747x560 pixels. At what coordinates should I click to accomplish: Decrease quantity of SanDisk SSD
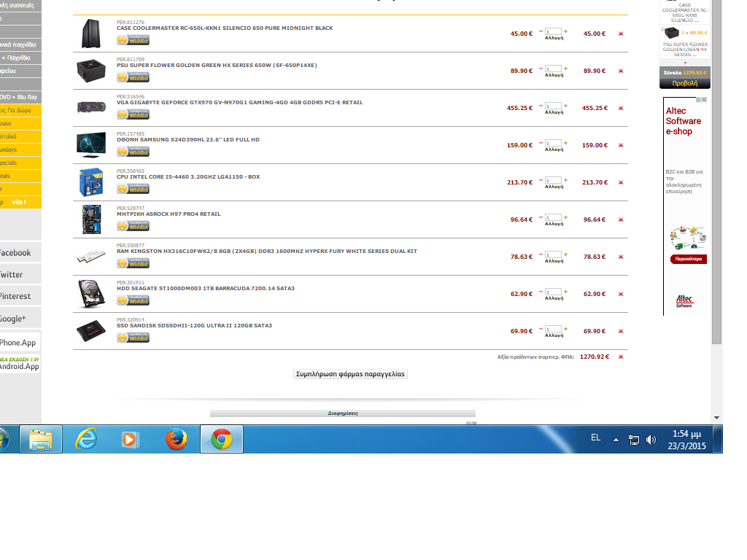(541, 328)
